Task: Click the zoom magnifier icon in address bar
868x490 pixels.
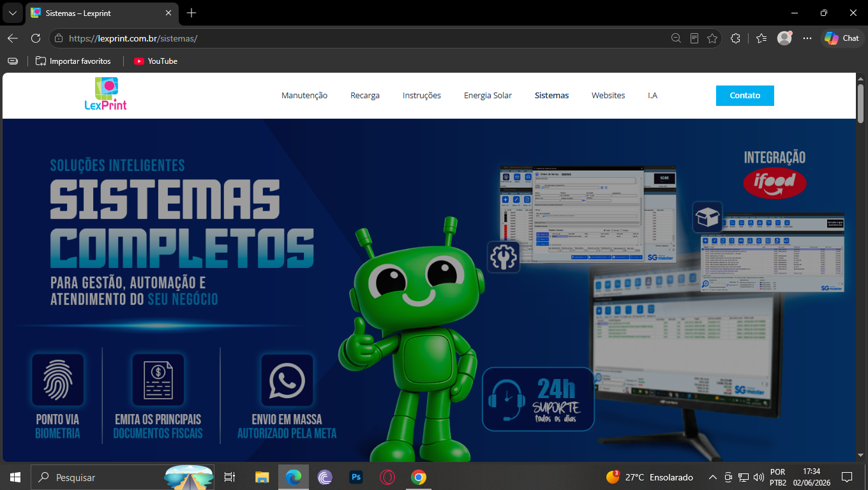Action: tap(676, 38)
